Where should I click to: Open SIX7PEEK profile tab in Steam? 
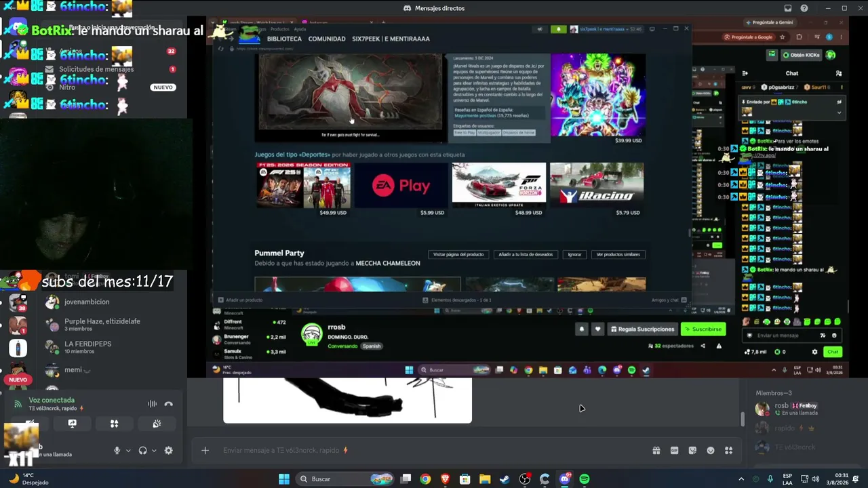pyautogui.click(x=391, y=39)
